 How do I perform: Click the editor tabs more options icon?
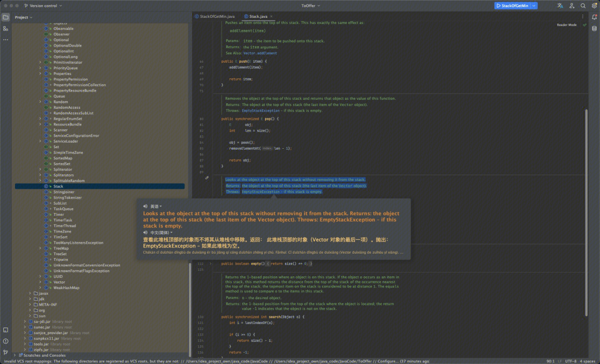point(583,17)
